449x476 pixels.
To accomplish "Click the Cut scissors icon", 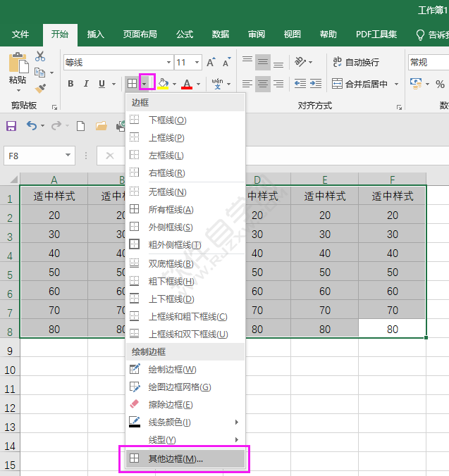I will [x=40, y=56].
